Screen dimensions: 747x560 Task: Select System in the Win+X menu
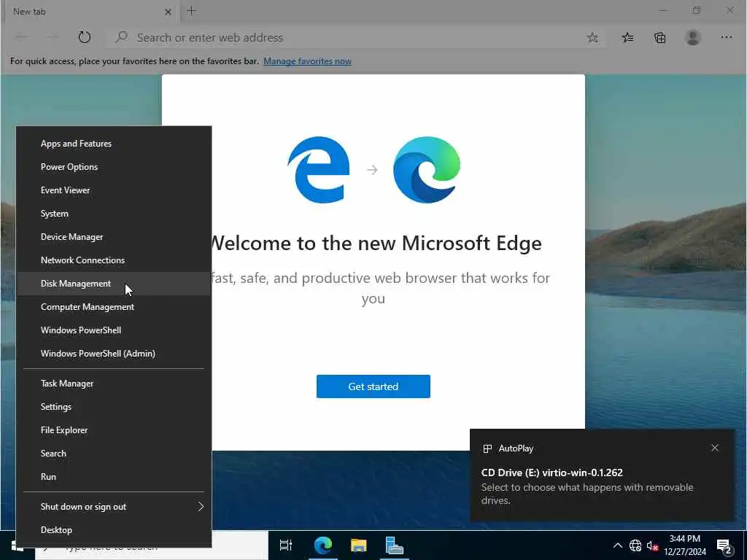[x=115, y=214]
